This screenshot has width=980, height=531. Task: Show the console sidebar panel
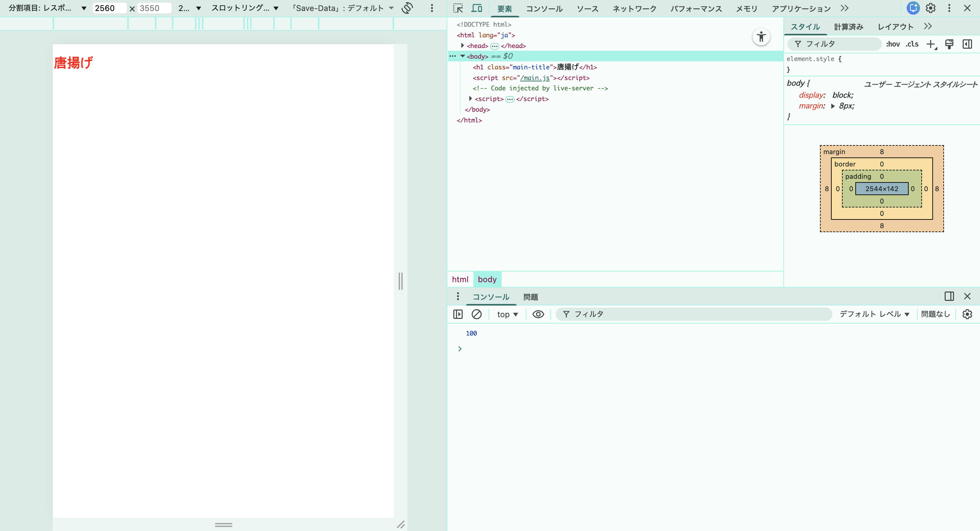[x=458, y=314]
